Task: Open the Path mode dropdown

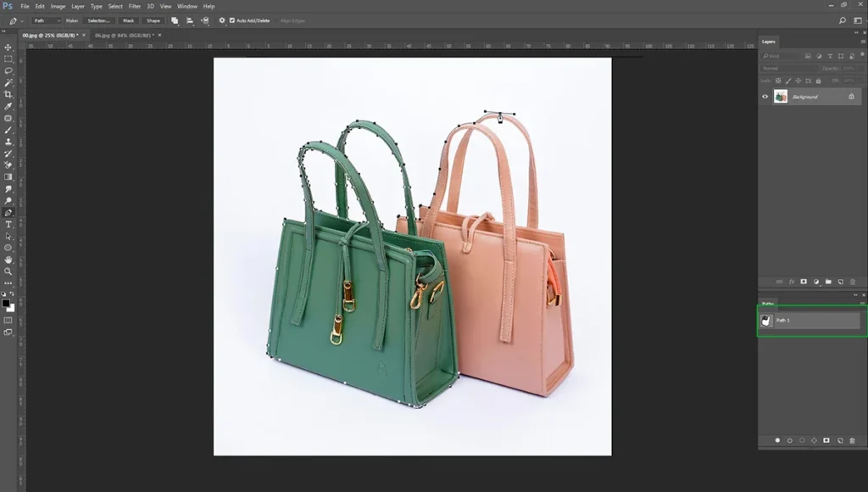Action: click(x=47, y=20)
